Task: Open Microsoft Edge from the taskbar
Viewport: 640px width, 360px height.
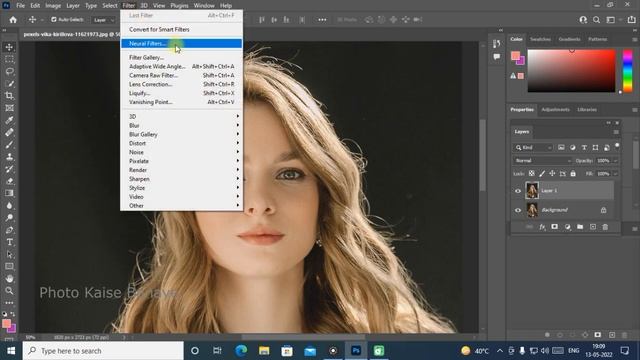Action: 241,351
